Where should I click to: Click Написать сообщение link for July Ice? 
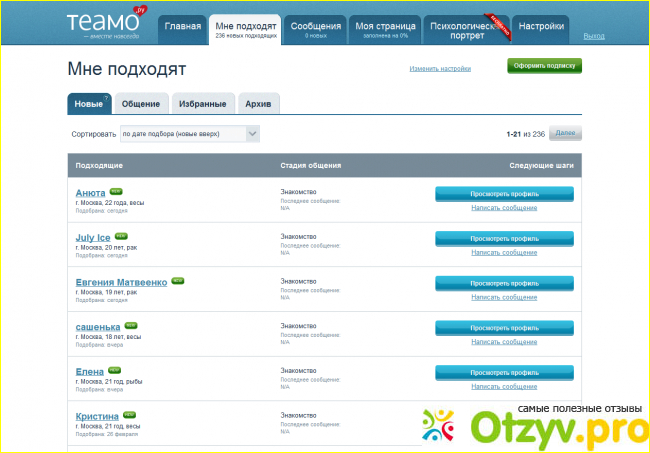coord(504,252)
